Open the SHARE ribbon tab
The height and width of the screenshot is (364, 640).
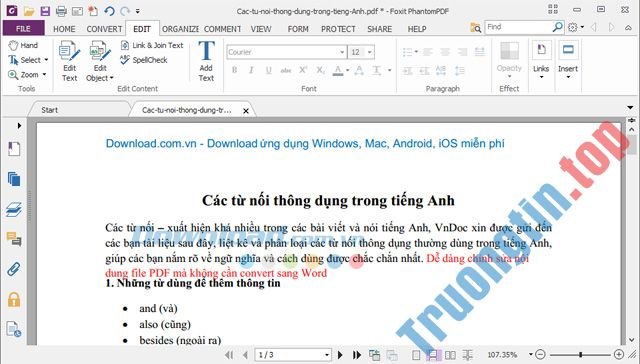click(x=379, y=29)
